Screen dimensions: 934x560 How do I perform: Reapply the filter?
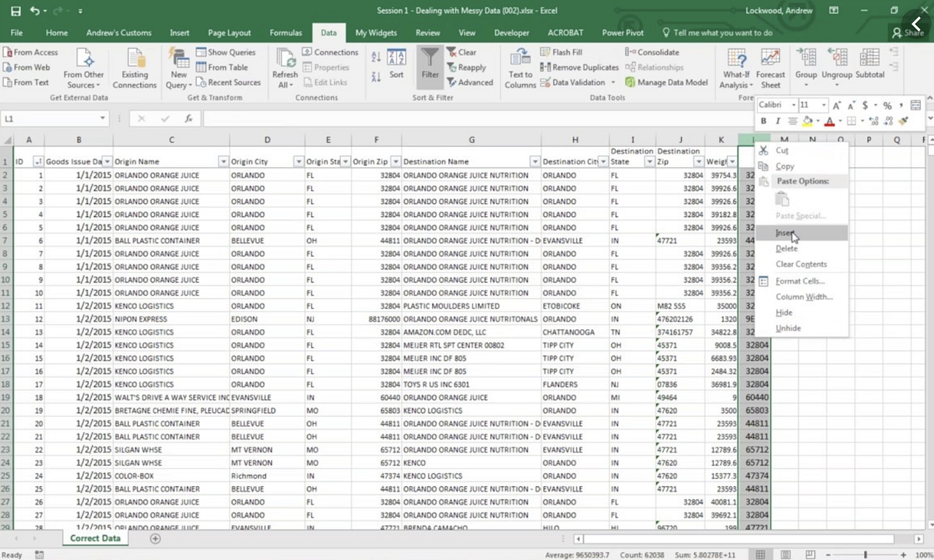466,68
